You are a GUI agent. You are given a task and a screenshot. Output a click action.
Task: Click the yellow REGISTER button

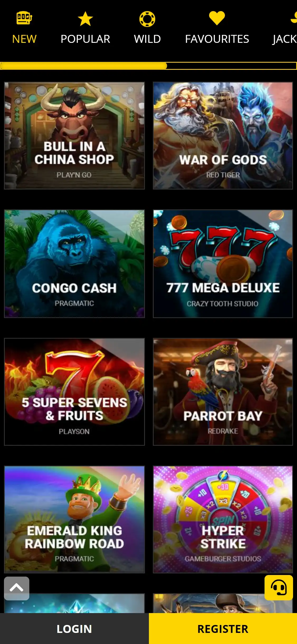[223, 629]
